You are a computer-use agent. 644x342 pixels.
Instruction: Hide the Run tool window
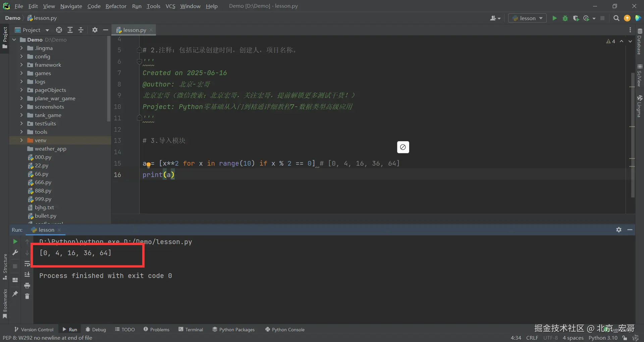click(630, 230)
